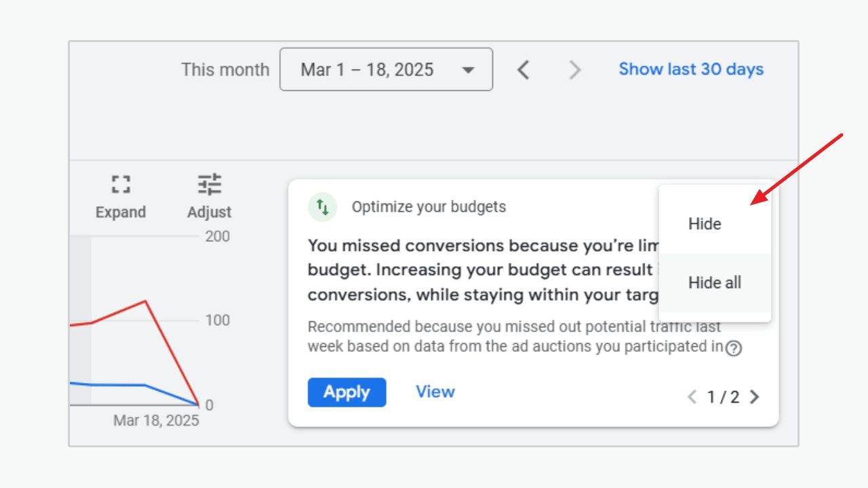Expand the chart with the Expand icon
The image size is (868, 488).
pos(121,184)
